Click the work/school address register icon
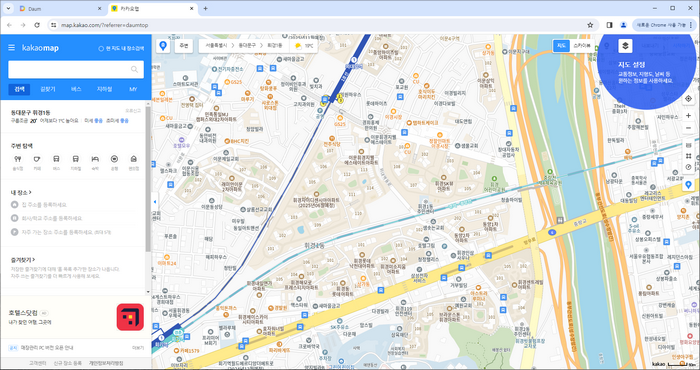 [14, 218]
